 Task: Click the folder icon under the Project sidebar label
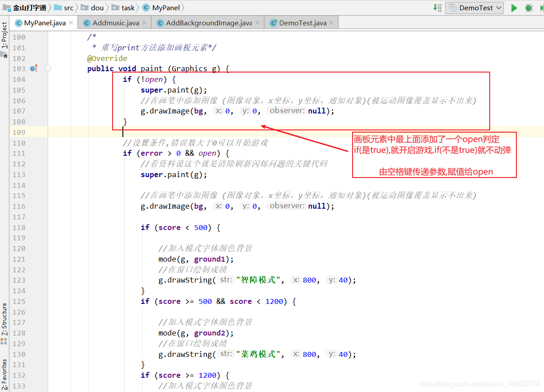[4, 55]
